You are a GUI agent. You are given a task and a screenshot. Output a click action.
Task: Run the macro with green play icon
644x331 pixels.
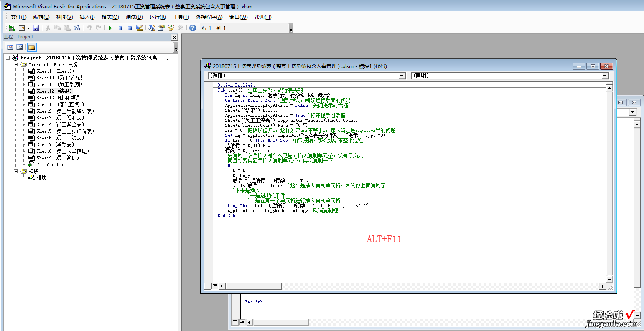[x=110, y=28]
